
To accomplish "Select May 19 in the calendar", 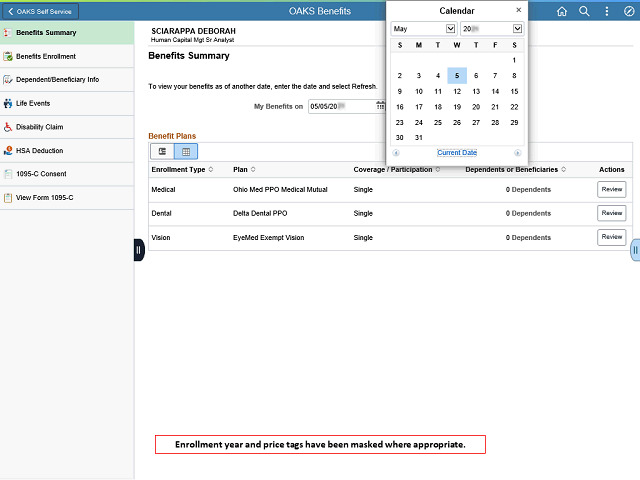I will click(457, 107).
